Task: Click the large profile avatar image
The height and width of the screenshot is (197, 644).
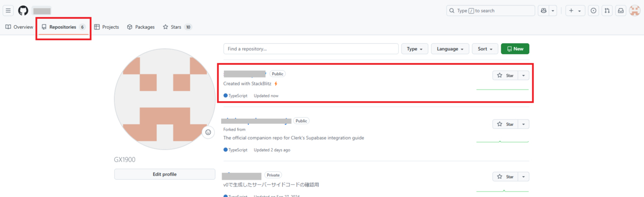Action: (165, 98)
